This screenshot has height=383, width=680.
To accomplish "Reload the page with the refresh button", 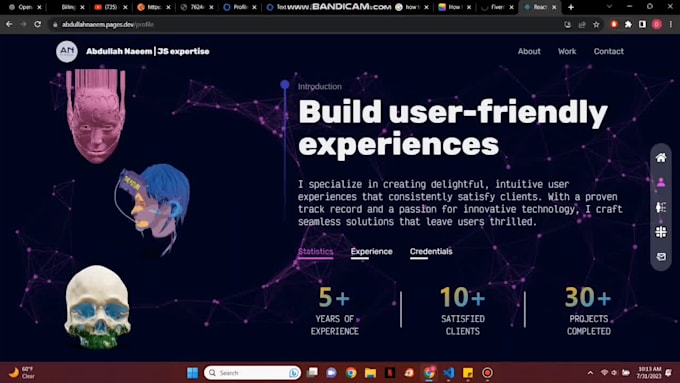I will (38, 24).
